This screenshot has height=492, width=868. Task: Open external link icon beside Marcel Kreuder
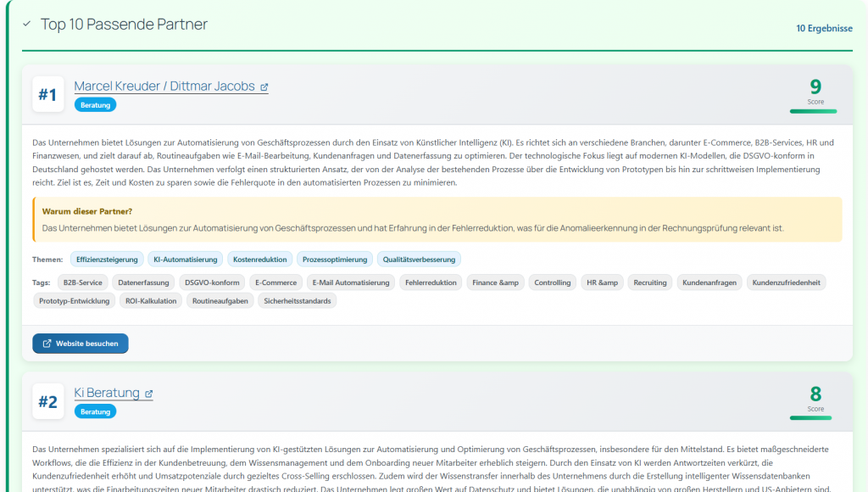coord(264,87)
